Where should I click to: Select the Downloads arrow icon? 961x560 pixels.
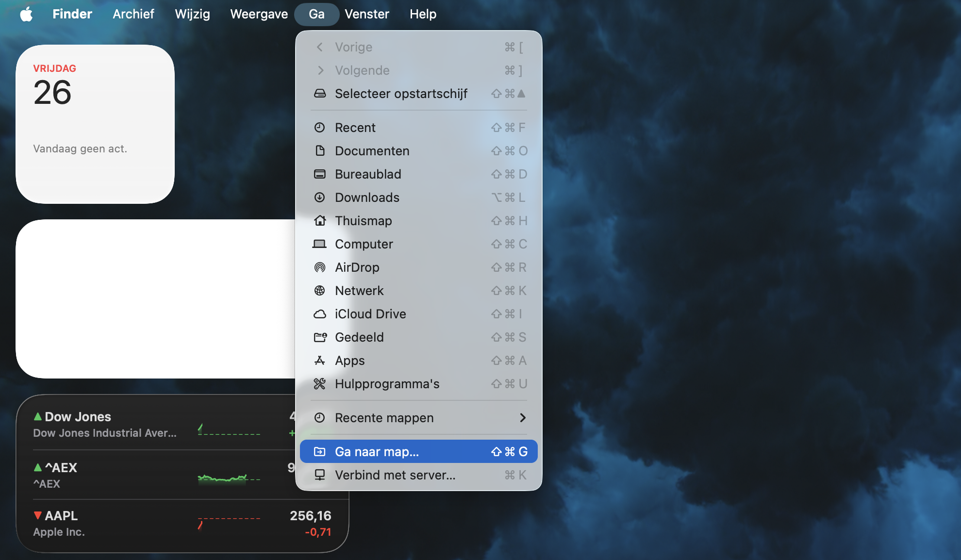pyautogui.click(x=319, y=197)
